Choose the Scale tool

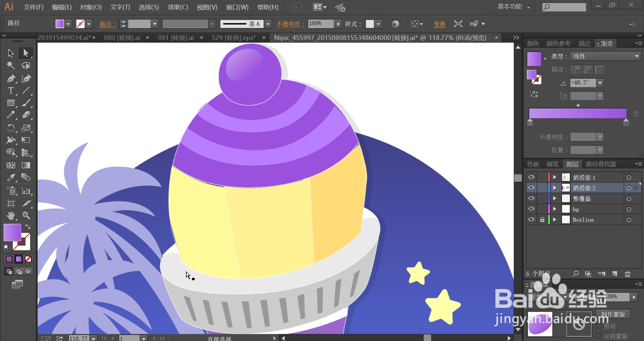26,128
